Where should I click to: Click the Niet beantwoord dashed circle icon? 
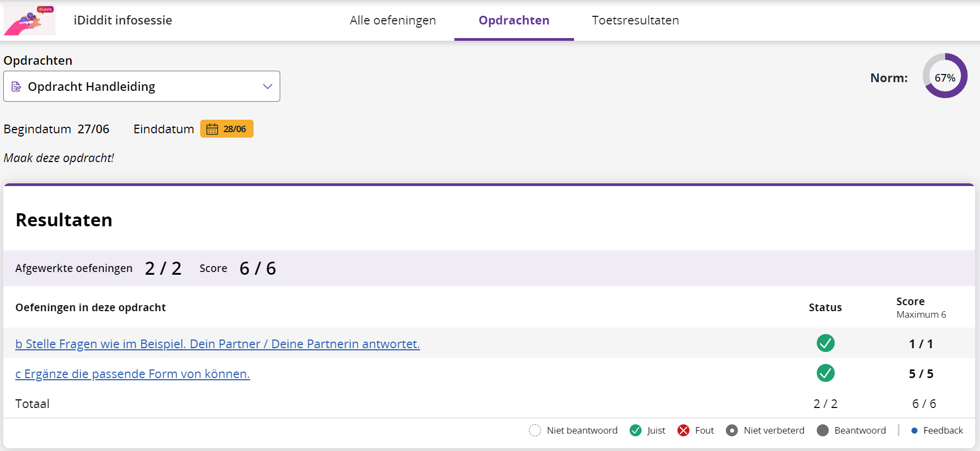coord(535,430)
